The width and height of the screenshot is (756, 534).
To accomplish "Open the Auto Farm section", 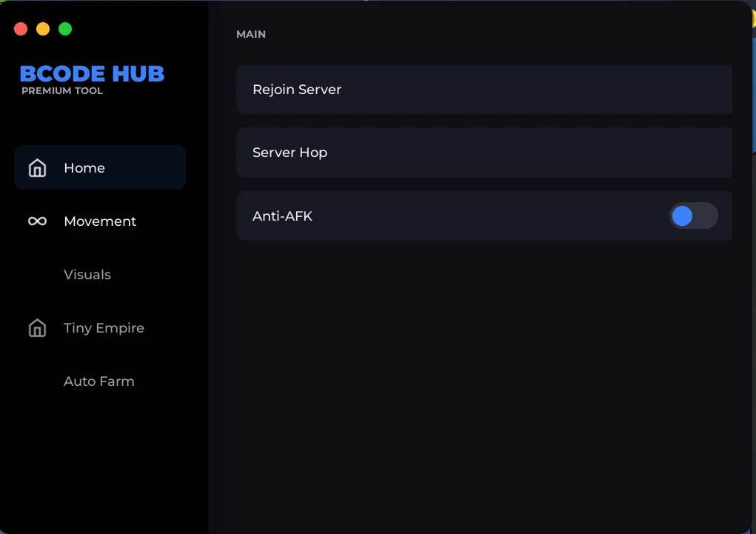I will tap(99, 381).
